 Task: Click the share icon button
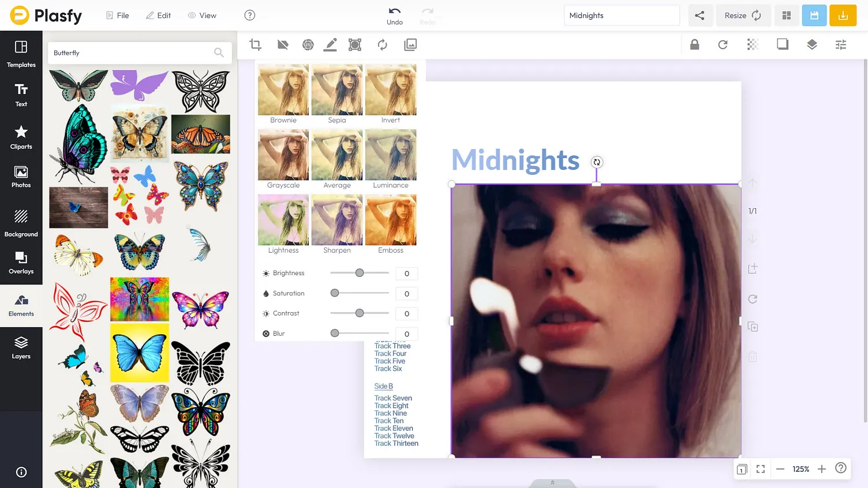(x=699, y=16)
